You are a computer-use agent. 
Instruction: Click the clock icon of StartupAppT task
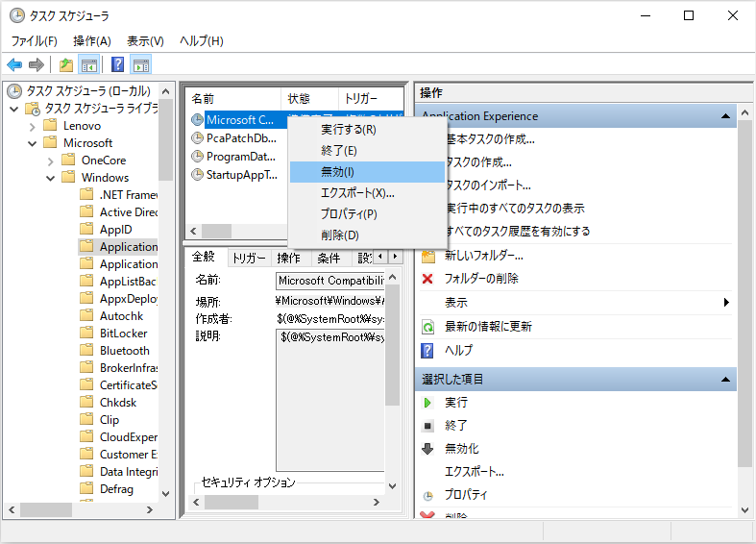(x=197, y=175)
